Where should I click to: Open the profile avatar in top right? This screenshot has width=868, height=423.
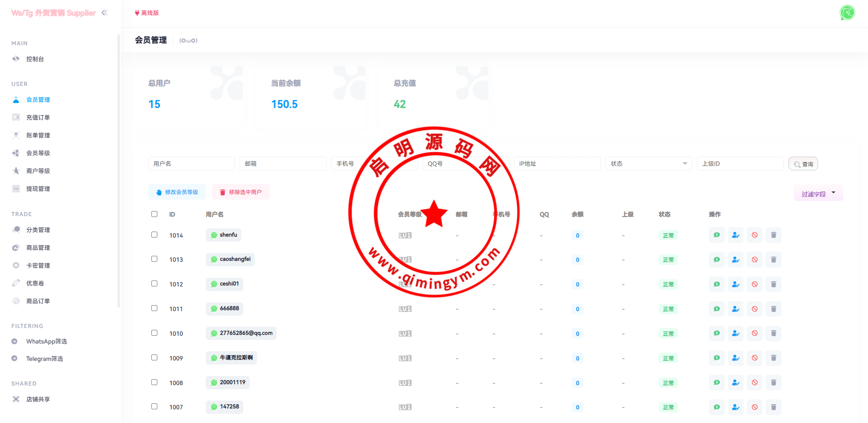point(847,13)
